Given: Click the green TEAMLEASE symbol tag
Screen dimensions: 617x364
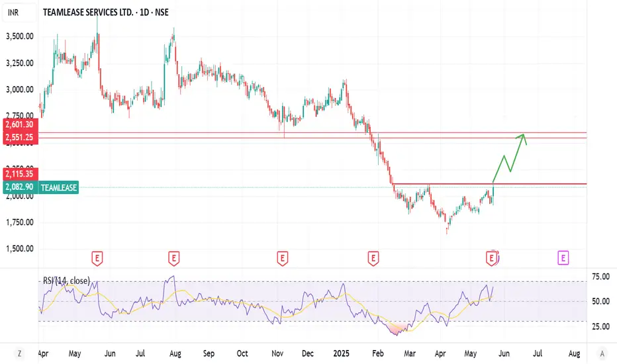Looking at the screenshot, I should click(59, 187).
